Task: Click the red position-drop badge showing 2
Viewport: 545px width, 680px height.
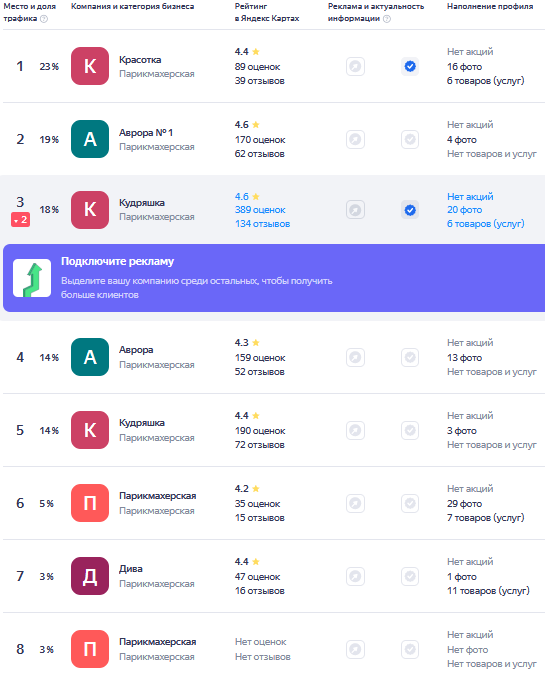Action: coord(20,220)
